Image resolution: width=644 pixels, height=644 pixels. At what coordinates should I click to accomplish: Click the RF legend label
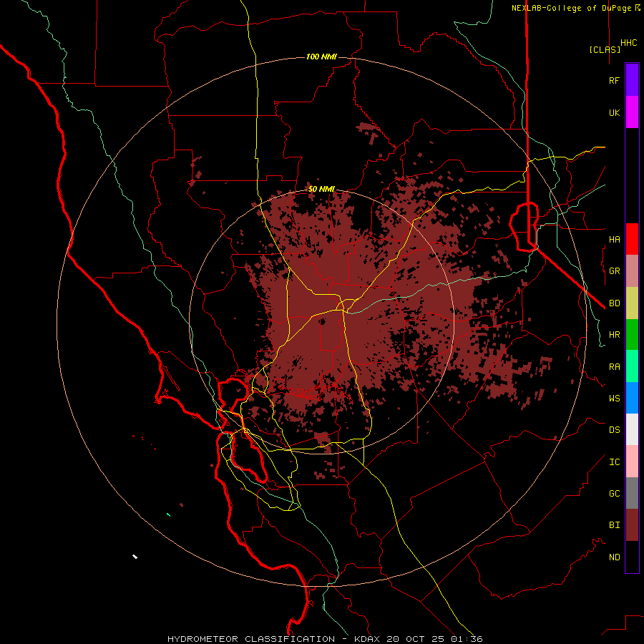pos(614,80)
